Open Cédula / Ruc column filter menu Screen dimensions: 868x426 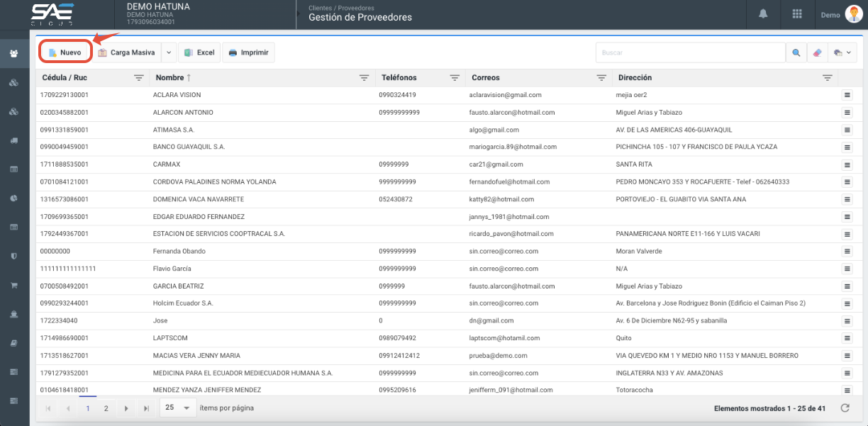[139, 78]
